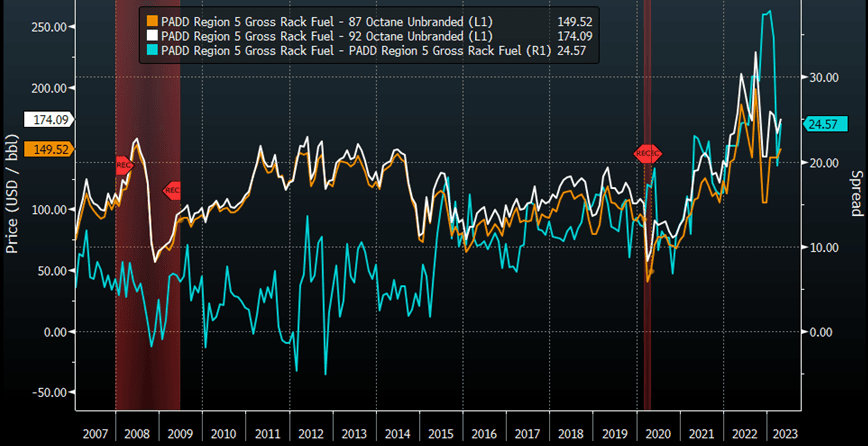Click the 2020 year label on the time axis
This screenshot has width=868, height=446.
click(658, 433)
